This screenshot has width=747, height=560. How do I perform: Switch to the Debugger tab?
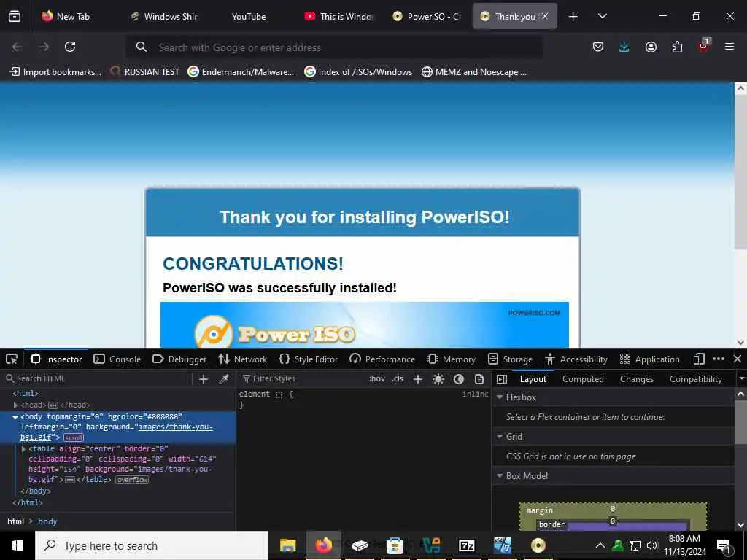click(x=179, y=359)
